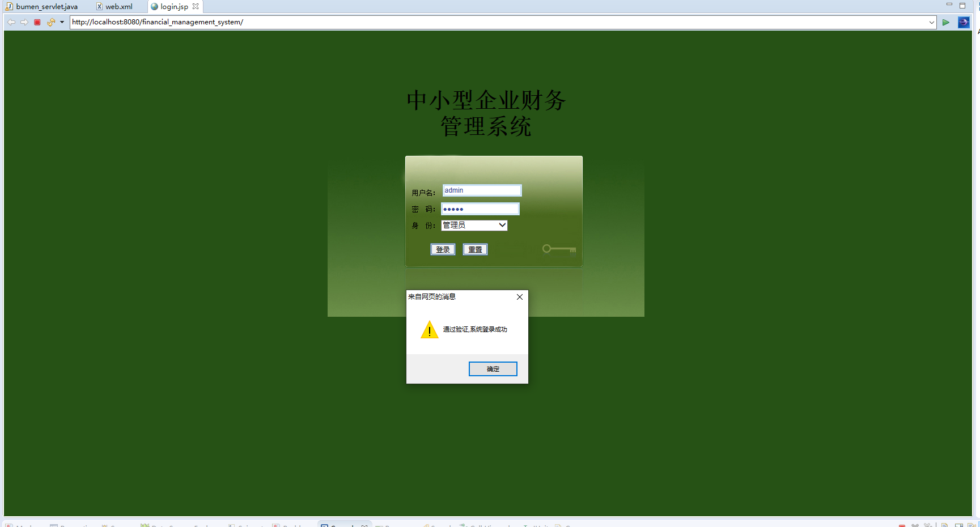Click the Forward navigation arrow
980x527 pixels.
pos(24,22)
